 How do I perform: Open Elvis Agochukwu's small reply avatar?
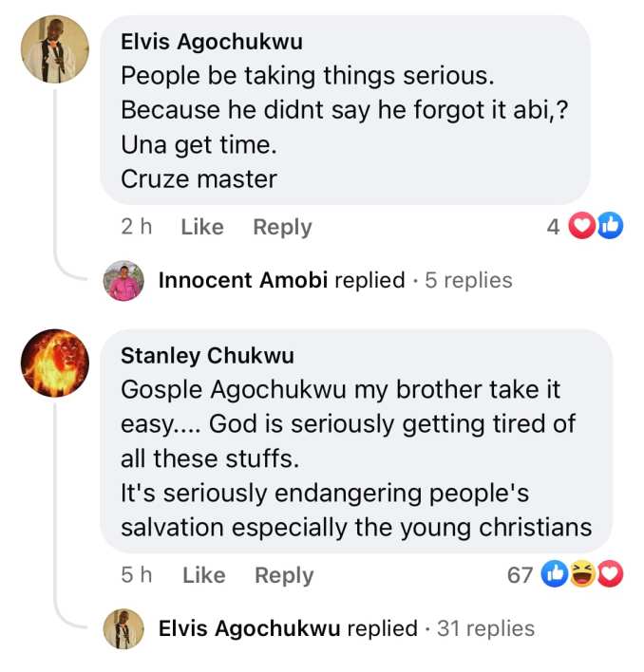pos(123,628)
